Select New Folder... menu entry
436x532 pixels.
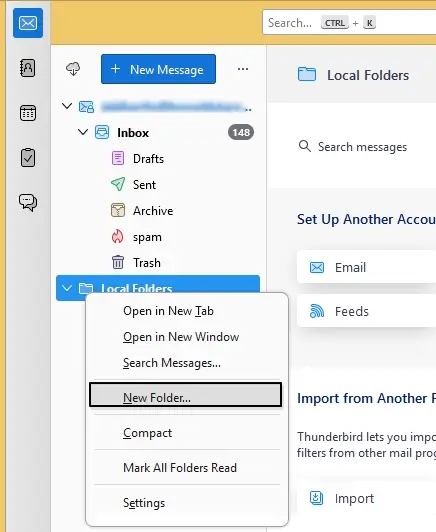click(185, 395)
